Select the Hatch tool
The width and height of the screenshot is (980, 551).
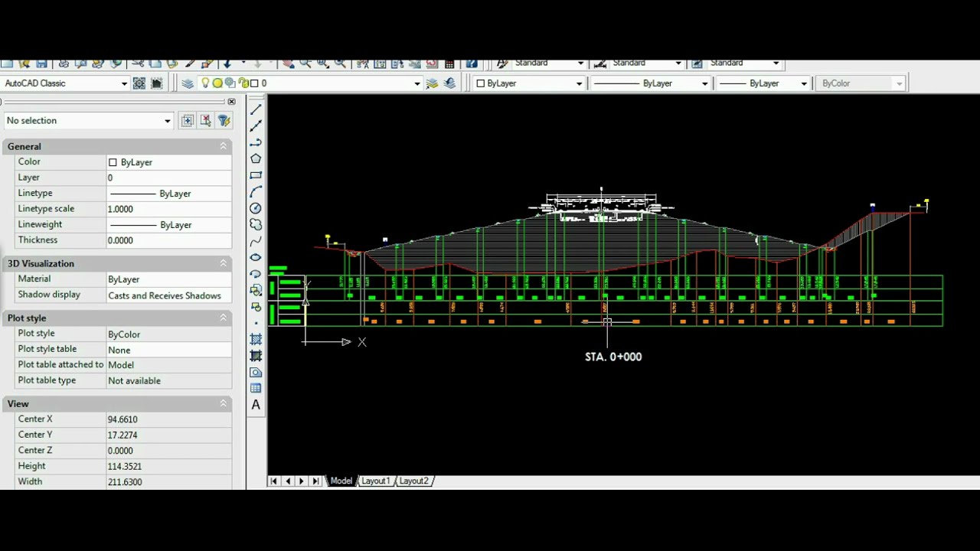point(256,339)
